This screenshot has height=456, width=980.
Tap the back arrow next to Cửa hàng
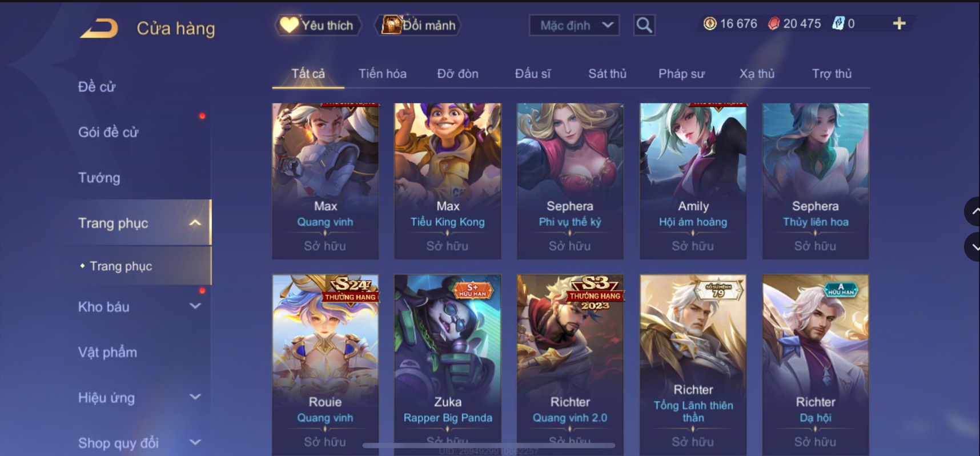pos(99,28)
